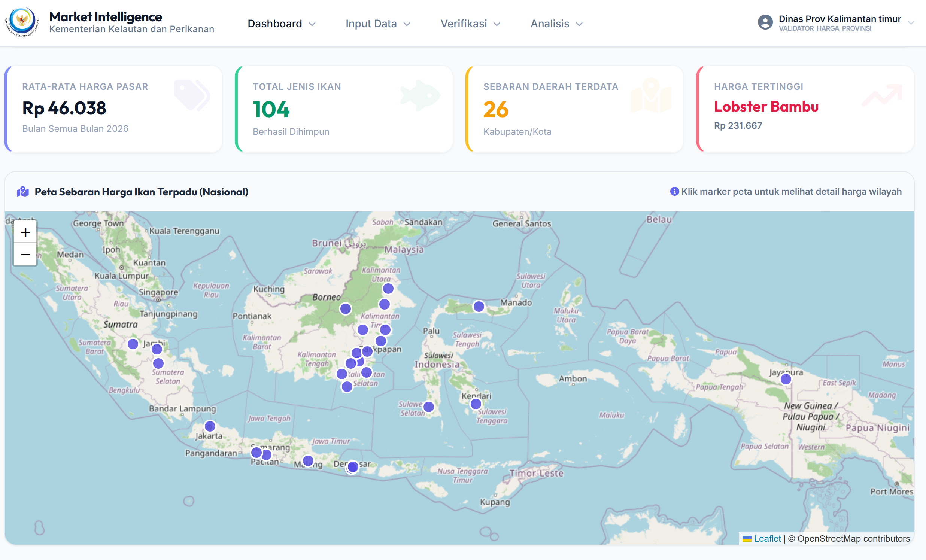
Task: Click the map marker near Kalimantan Utara
Action: click(388, 289)
